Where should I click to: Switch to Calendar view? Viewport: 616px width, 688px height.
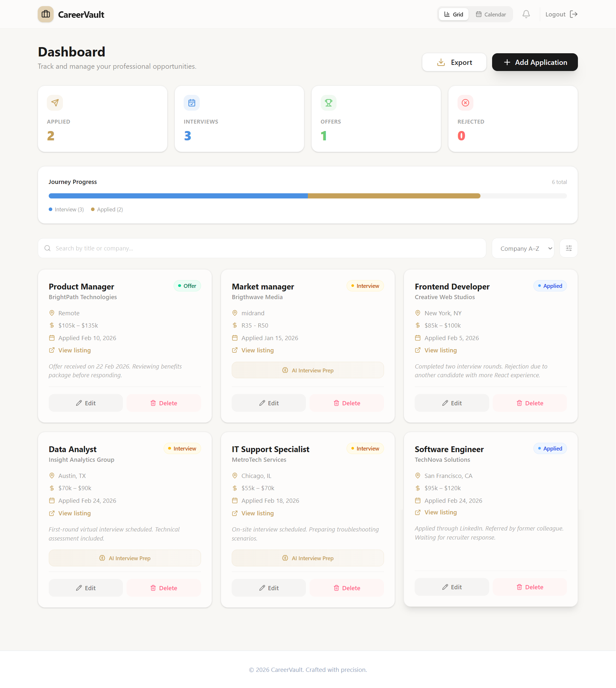pos(491,14)
